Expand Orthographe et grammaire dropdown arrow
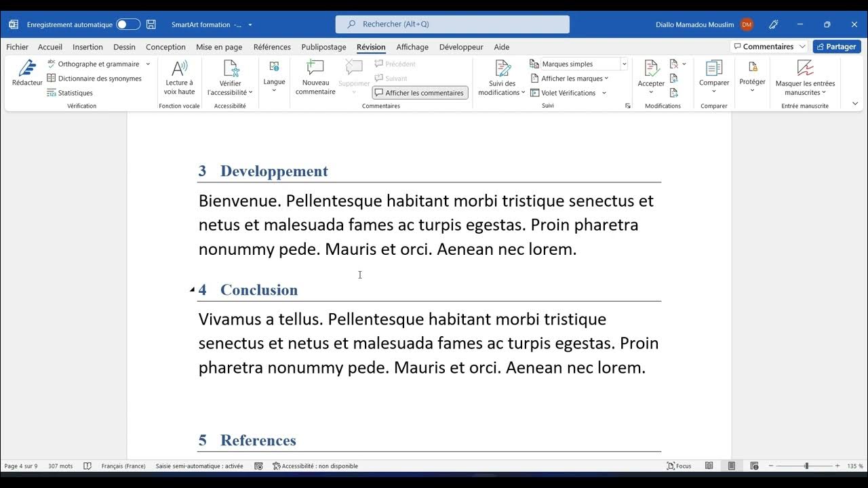The image size is (868, 488). [x=148, y=64]
